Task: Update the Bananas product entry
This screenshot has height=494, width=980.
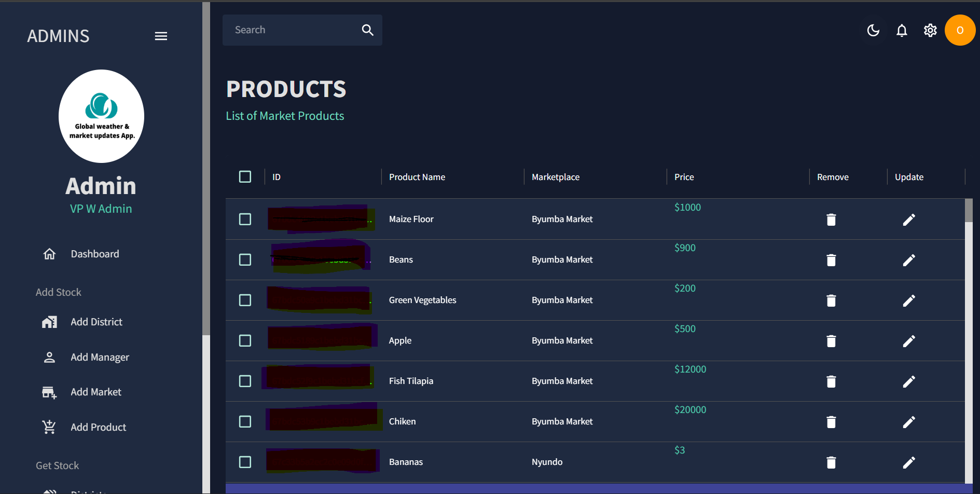Action: (x=909, y=462)
